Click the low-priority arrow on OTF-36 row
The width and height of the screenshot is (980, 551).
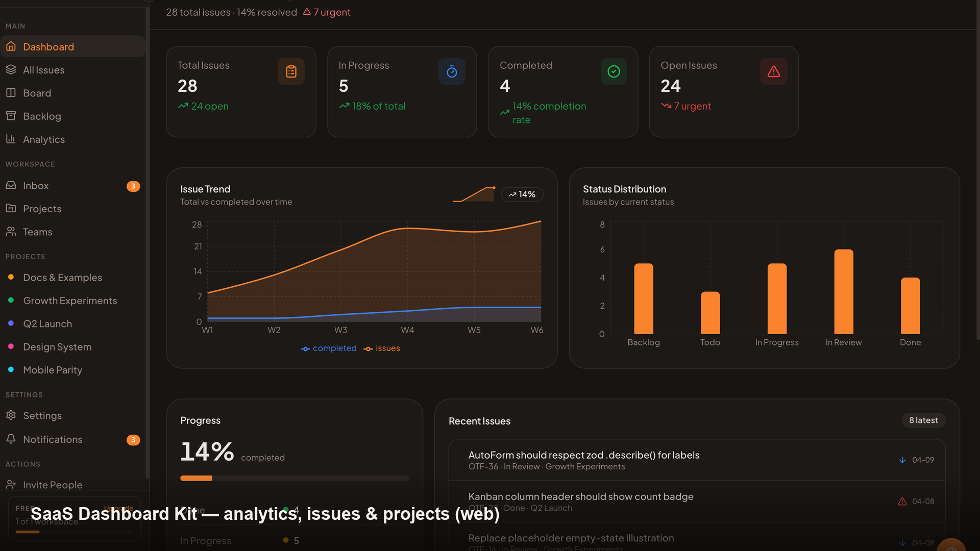click(x=902, y=460)
